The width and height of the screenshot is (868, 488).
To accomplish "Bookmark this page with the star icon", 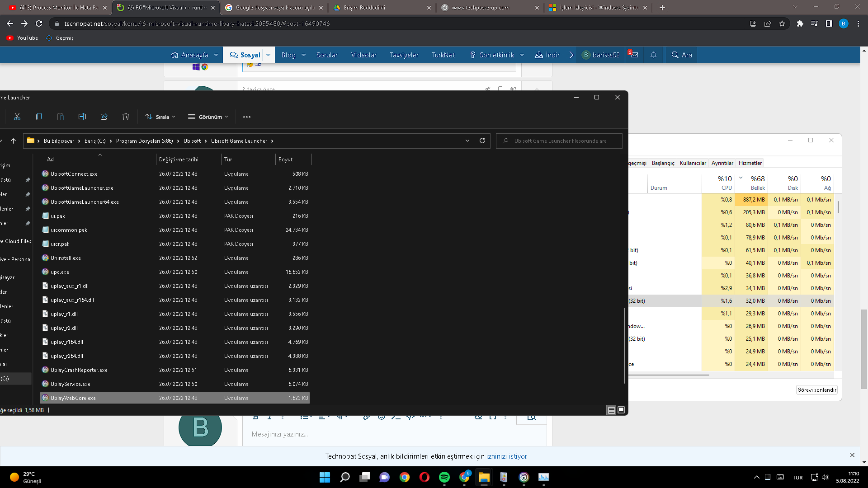I will [x=782, y=23].
